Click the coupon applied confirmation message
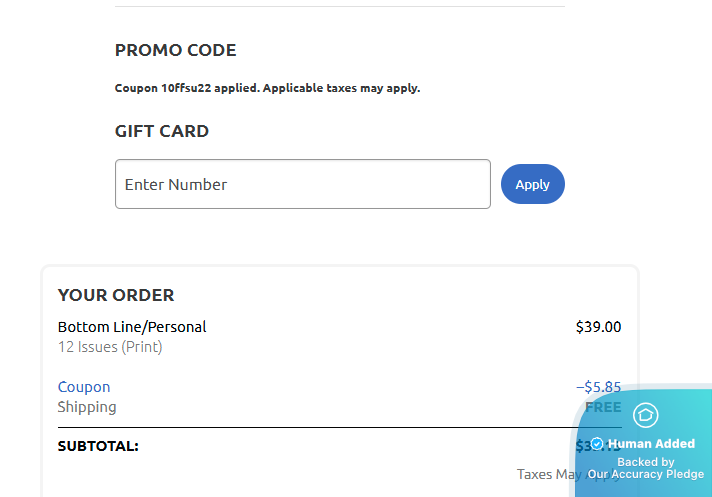 click(267, 88)
